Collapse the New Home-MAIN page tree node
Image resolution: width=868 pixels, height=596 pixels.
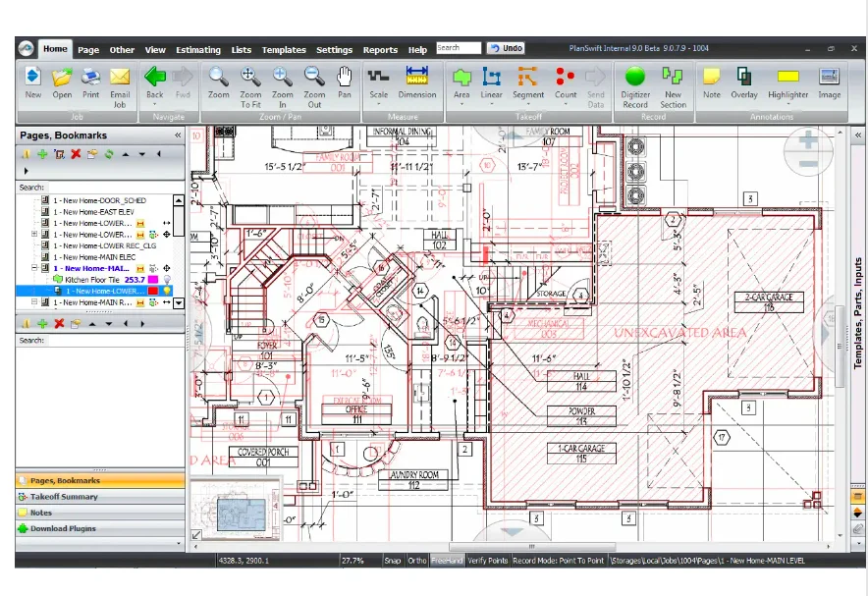tap(35, 268)
